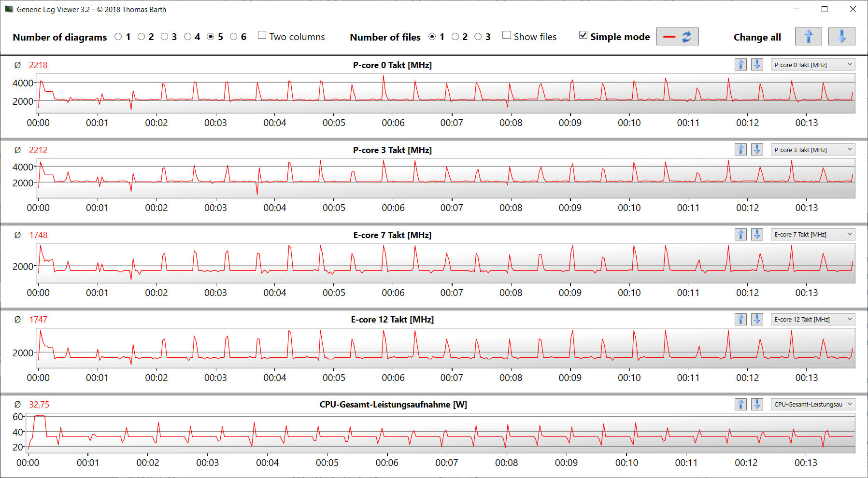Open the E-core 12 Takt dropdown
868x478 pixels.
coord(812,320)
